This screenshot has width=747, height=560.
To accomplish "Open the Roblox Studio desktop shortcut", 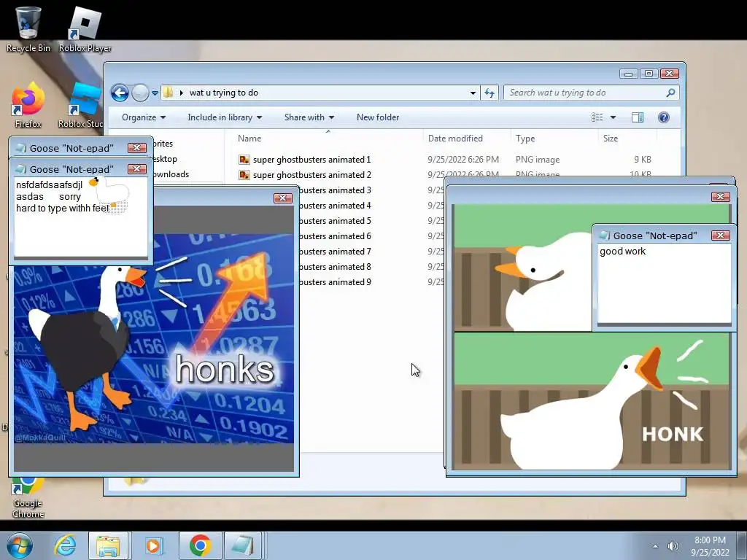I will pos(81,105).
